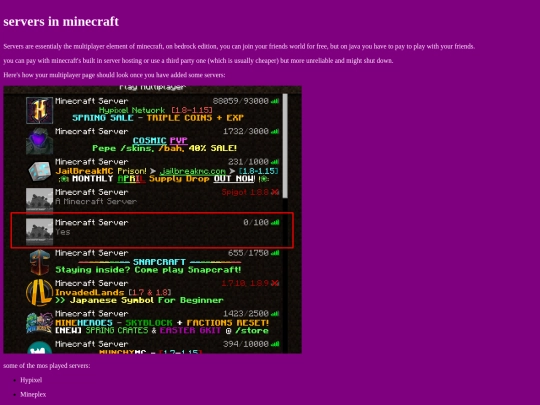Click the red X ping icon on Spigot row

(275, 192)
